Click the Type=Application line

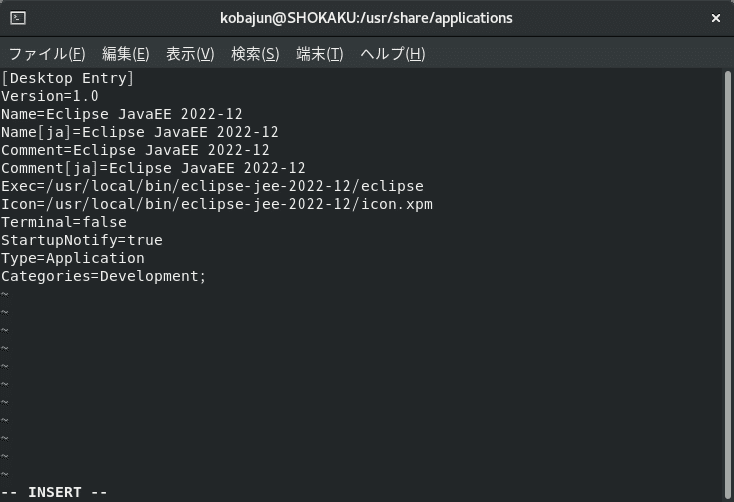(x=73, y=258)
